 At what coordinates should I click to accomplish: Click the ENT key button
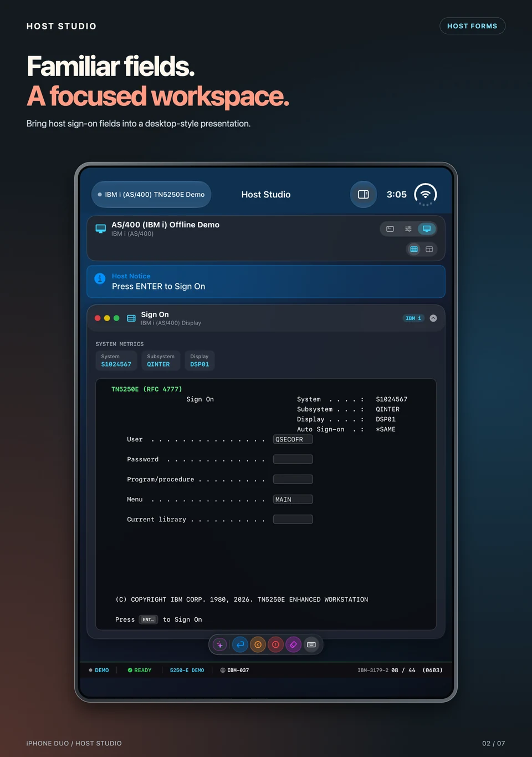pos(149,619)
